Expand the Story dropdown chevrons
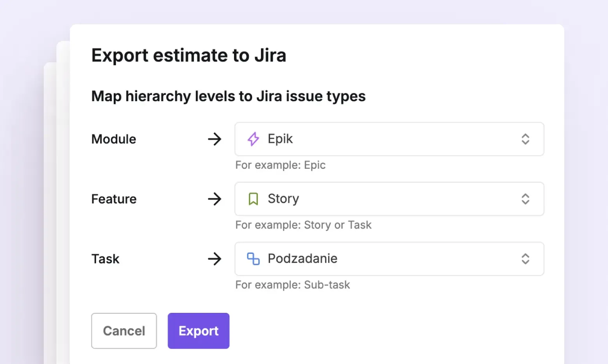608x364 pixels. click(526, 199)
